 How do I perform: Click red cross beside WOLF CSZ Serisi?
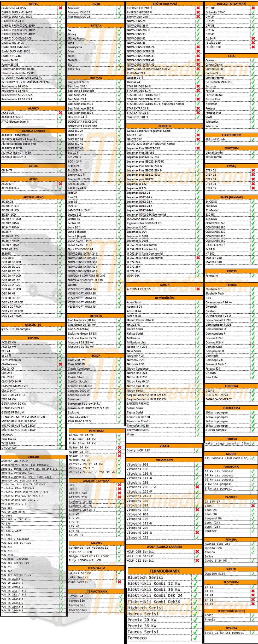click(x=197, y=560)
